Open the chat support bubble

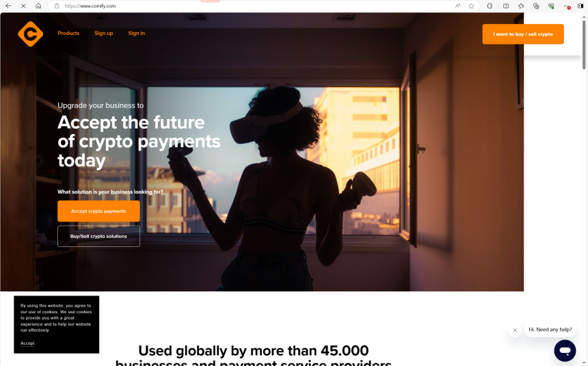pyautogui.click(x=565, y=351)
